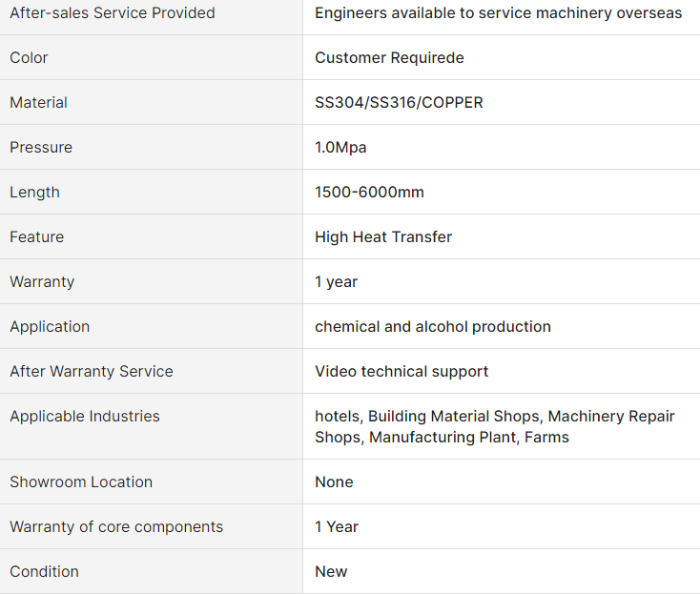
Task: Click the "SS304/SS316/COPPER" value
Action: coord(399,103)
